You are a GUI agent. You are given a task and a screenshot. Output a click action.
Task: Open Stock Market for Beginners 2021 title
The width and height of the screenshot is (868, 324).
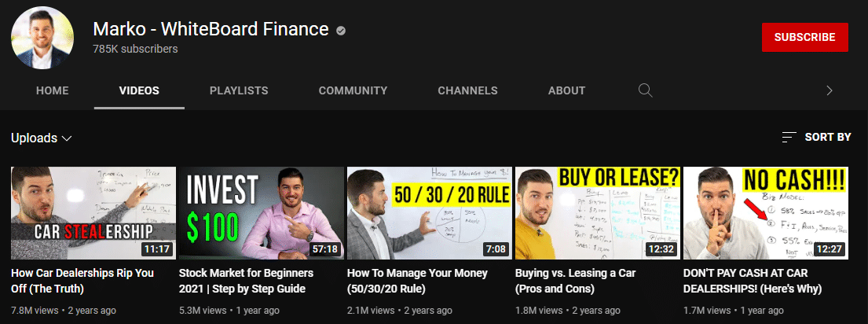[x=246, y=281]
